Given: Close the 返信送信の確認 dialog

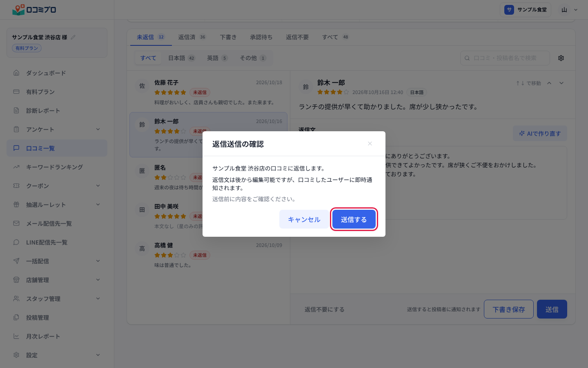Looking at the screenshot, I should (x=370, y=144).
